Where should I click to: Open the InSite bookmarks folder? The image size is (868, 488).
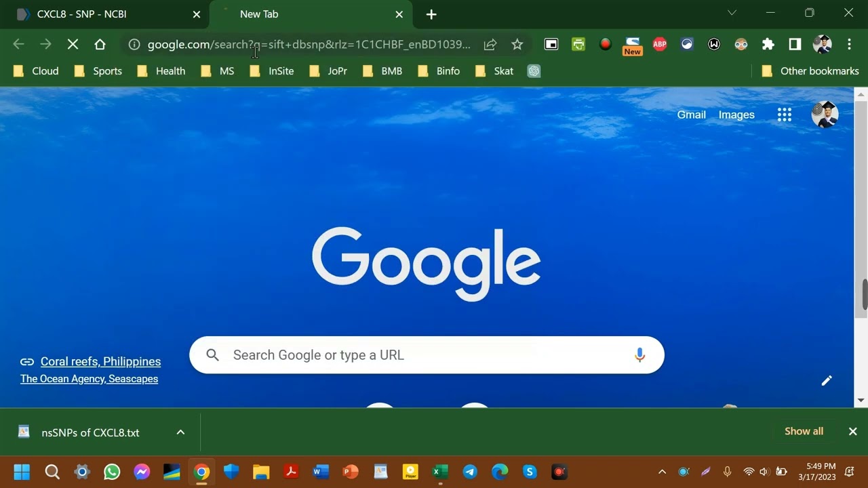272,71
